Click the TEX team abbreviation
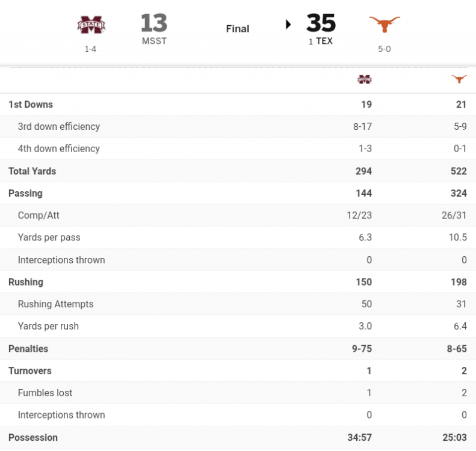Viewport: 476px width, 451px height. tap(324, 41)
